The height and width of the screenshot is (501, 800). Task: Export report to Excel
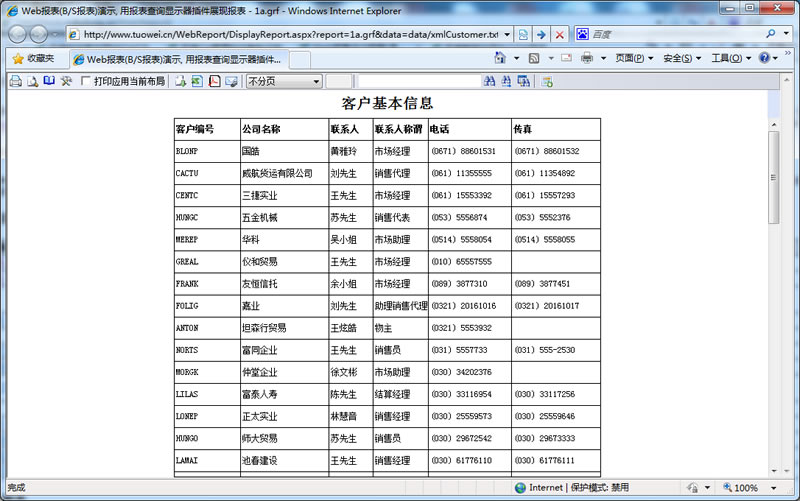[197, 81]
